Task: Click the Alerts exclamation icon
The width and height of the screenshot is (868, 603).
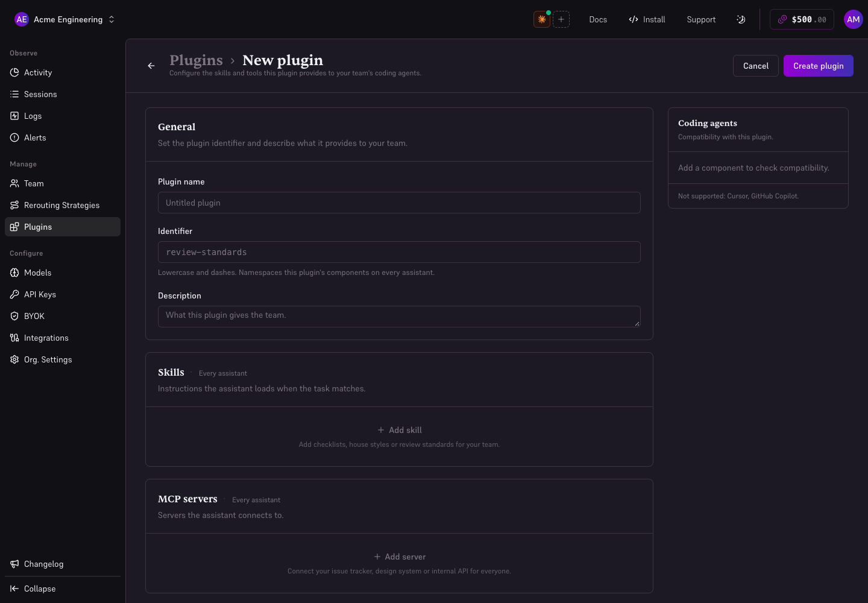Action: 14,137
